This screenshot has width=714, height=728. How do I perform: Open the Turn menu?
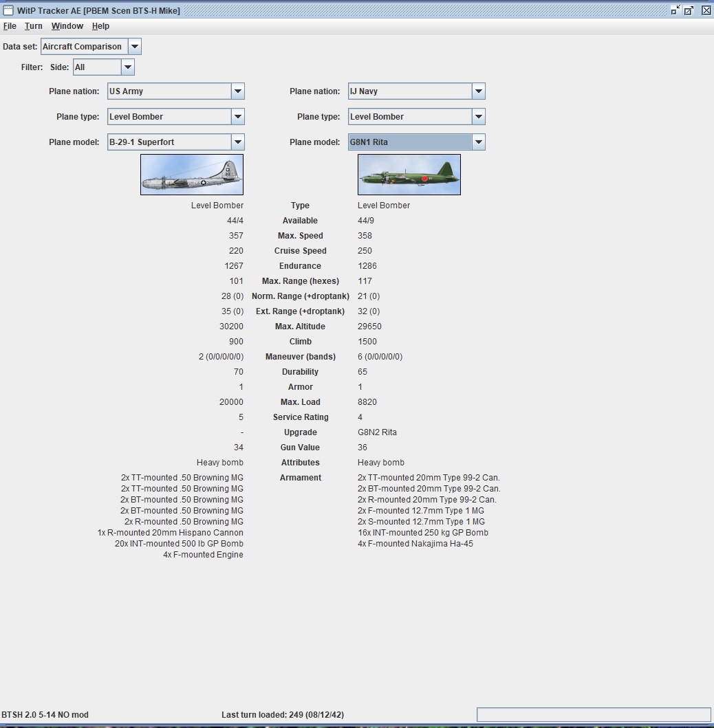[x=34, y=26]
